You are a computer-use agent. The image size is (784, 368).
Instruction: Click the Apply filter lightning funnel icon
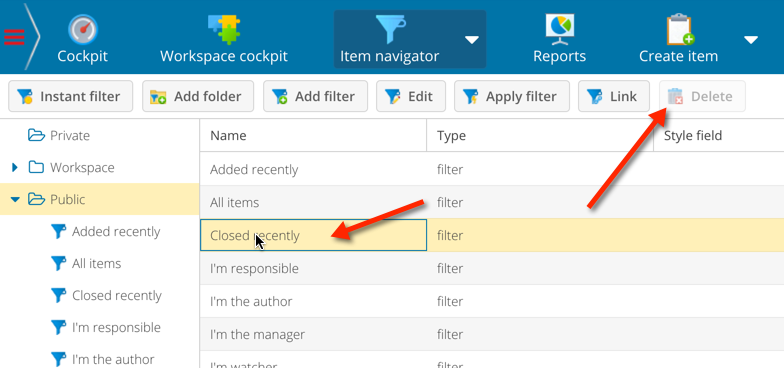click(470, 96)
